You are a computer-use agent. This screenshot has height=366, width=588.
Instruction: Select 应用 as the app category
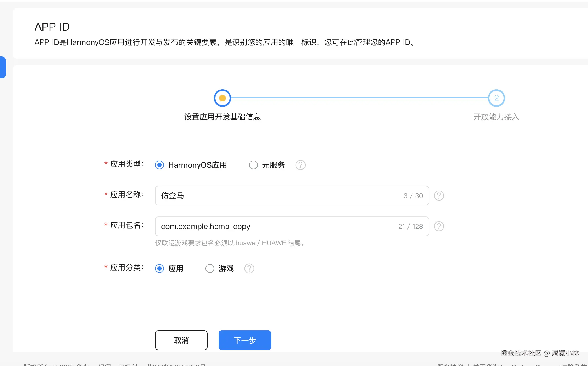[159, 268]
